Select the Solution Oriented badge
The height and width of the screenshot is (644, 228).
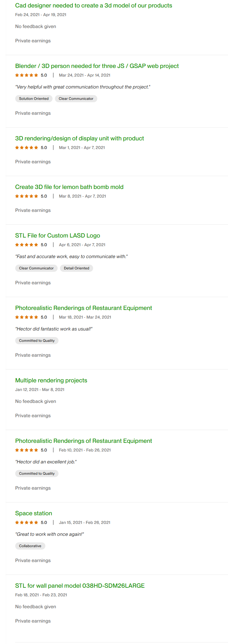click(x=34, y=99)
